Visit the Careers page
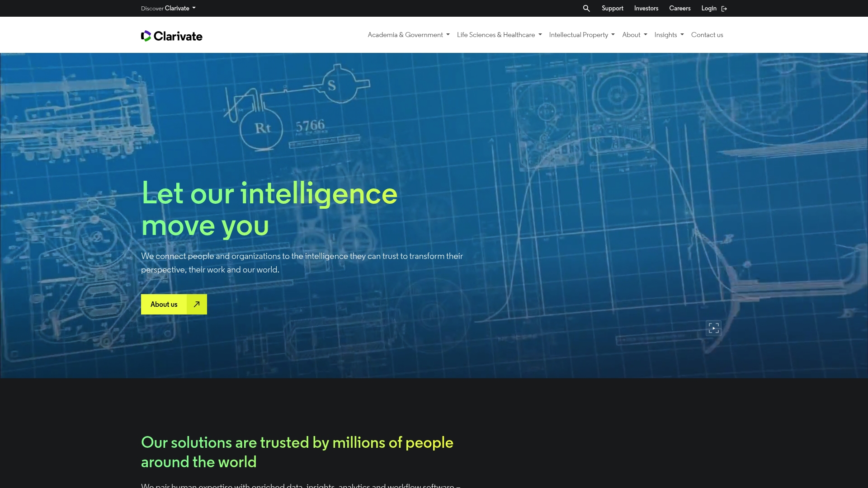The image size is (868, 488). pos(679,8)
